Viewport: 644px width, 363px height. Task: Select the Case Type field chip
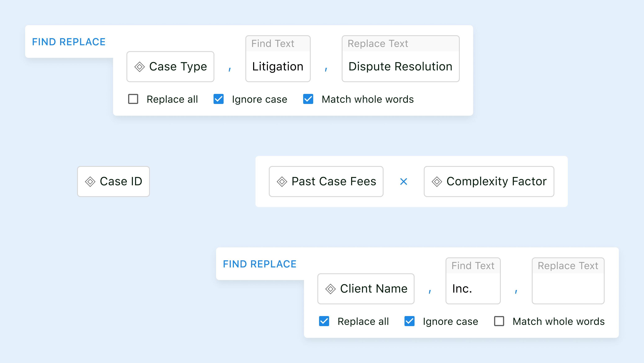click(170, 67)
